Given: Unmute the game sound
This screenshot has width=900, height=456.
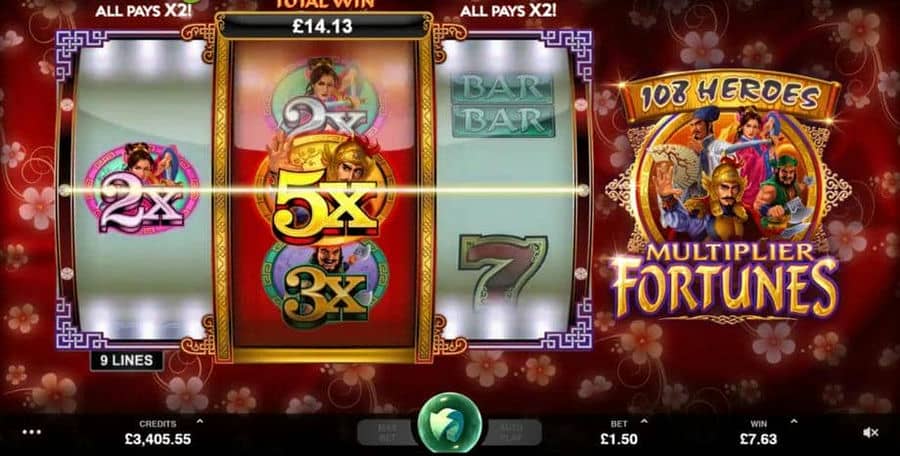Looking at the screenshot, I should (x=871, y=432).
